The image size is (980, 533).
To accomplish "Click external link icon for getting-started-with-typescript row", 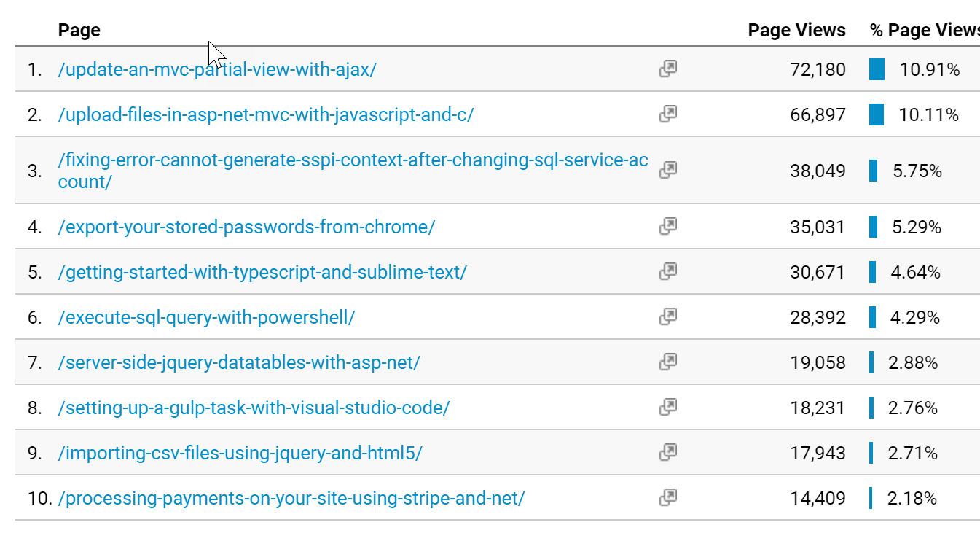I will pos(667,272).
